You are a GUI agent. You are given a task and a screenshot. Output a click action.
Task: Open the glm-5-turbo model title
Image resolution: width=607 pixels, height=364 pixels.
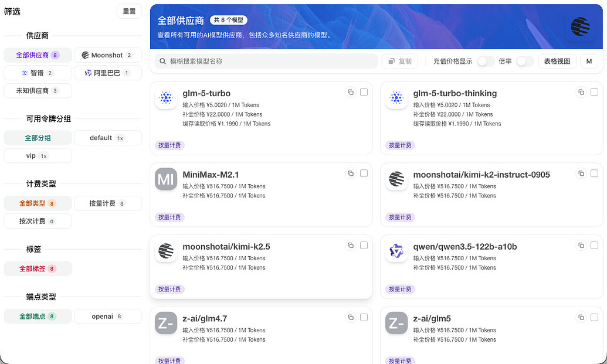click(206, 93)
